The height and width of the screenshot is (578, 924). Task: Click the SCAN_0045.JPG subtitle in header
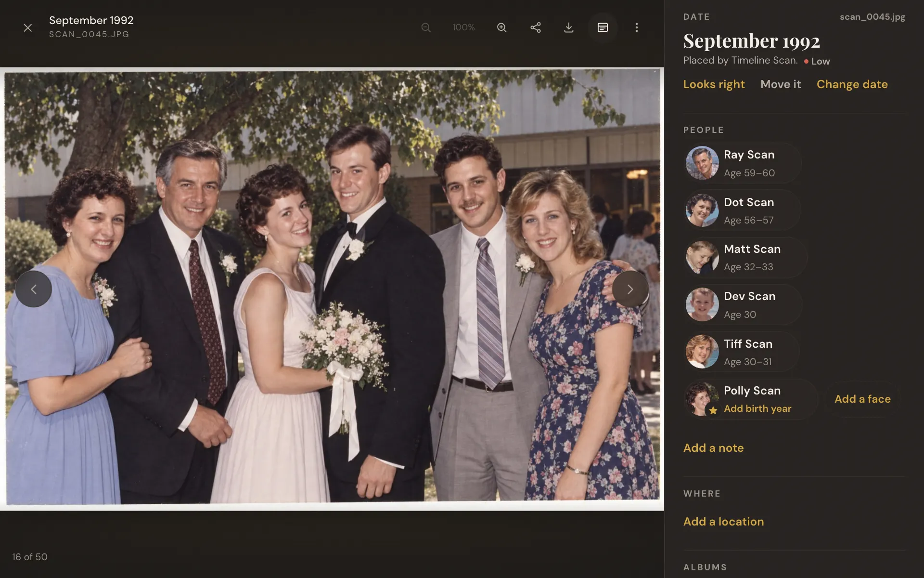click(x=89, y=35)
